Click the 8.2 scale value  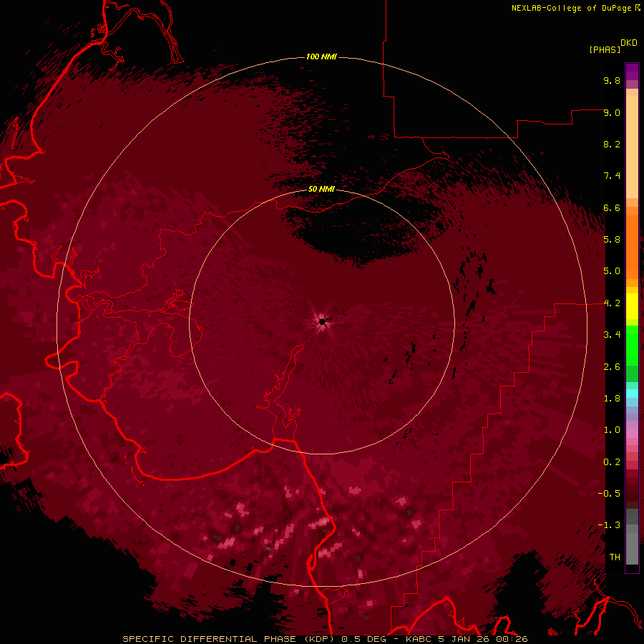(x=612, y=144)
